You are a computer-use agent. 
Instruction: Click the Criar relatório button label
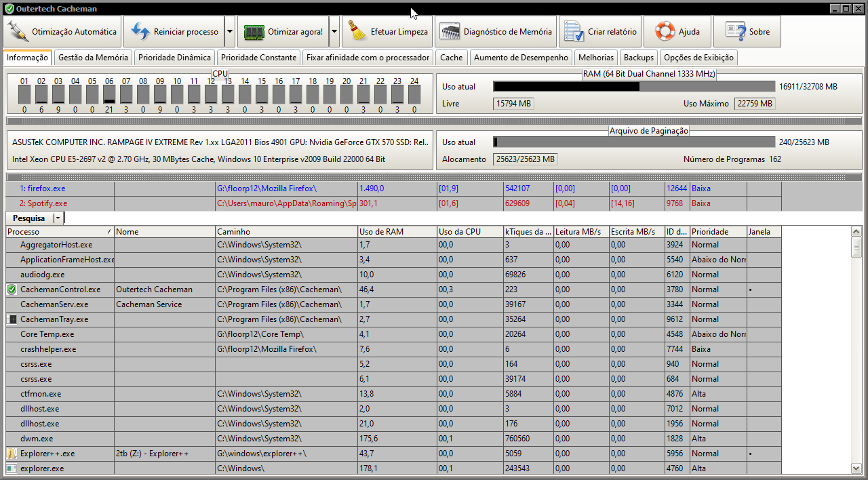point(612,32)
